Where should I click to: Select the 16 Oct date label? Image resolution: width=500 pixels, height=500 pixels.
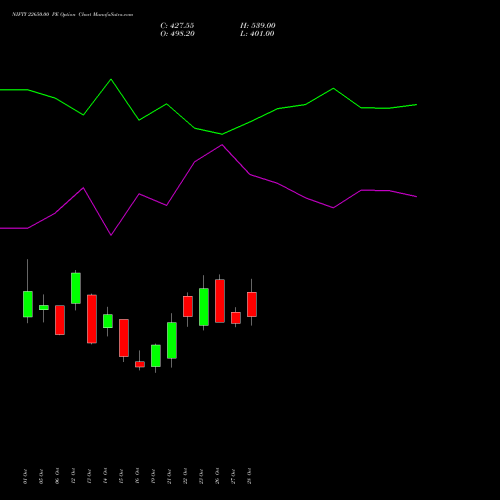(x=137, y=476)
